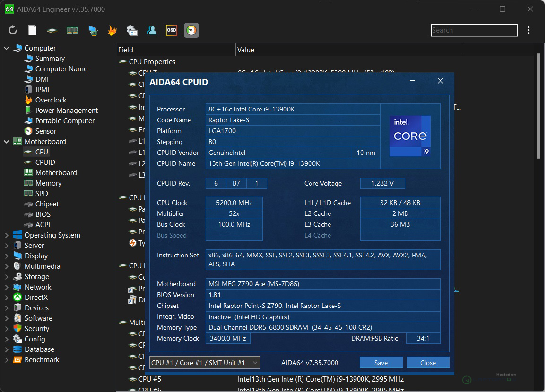
Task: Click into the Search field
Action: (474, 30)
